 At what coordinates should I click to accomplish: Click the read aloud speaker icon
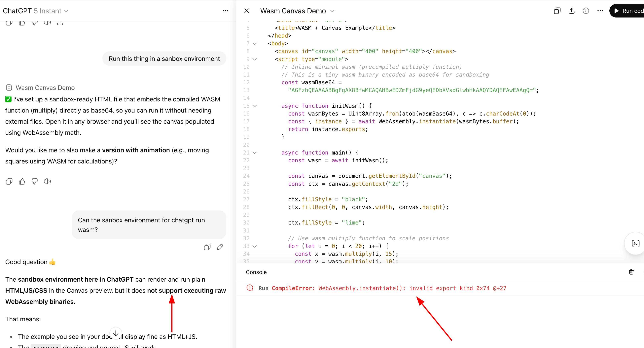point(47,181)
